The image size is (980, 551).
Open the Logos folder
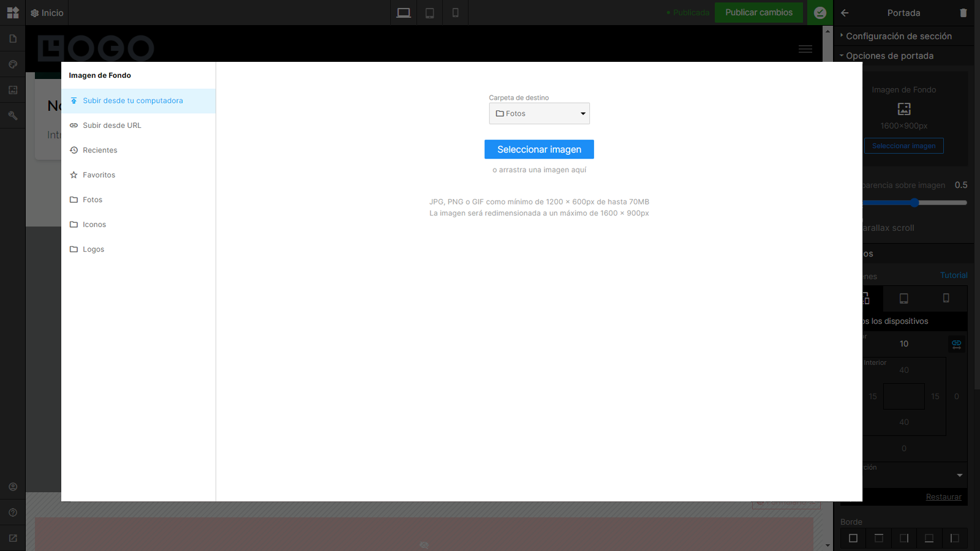coord(138,249)
